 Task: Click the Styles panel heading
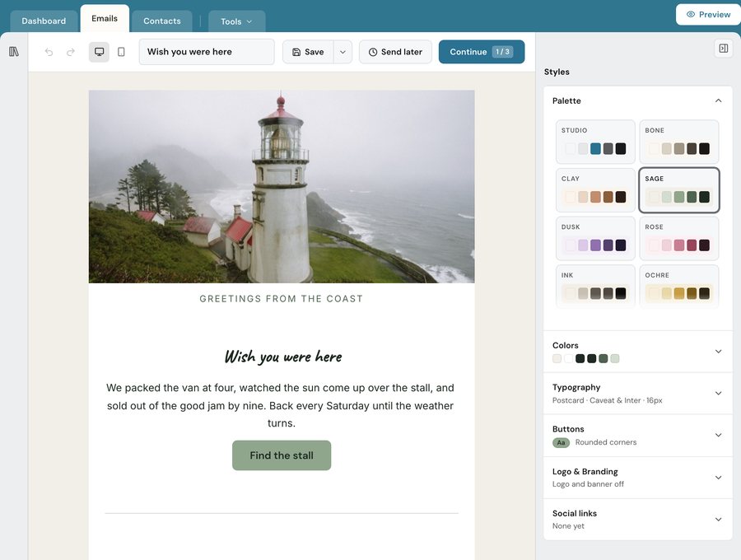tap(557, 72)
